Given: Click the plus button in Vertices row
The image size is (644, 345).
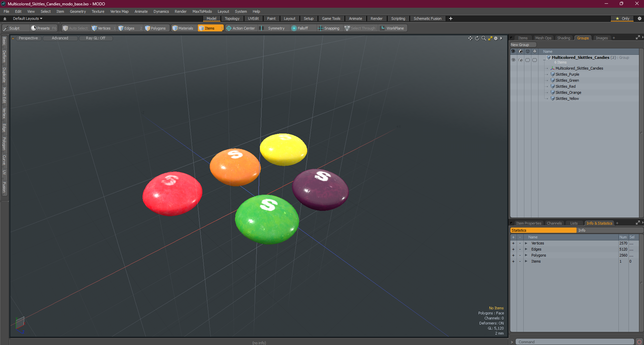Looking at the screenshot, I should 513,243.
